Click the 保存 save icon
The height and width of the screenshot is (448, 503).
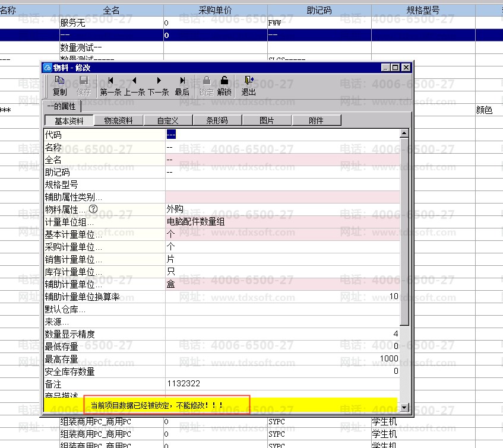pyautogui.click(x=84, y=86)
